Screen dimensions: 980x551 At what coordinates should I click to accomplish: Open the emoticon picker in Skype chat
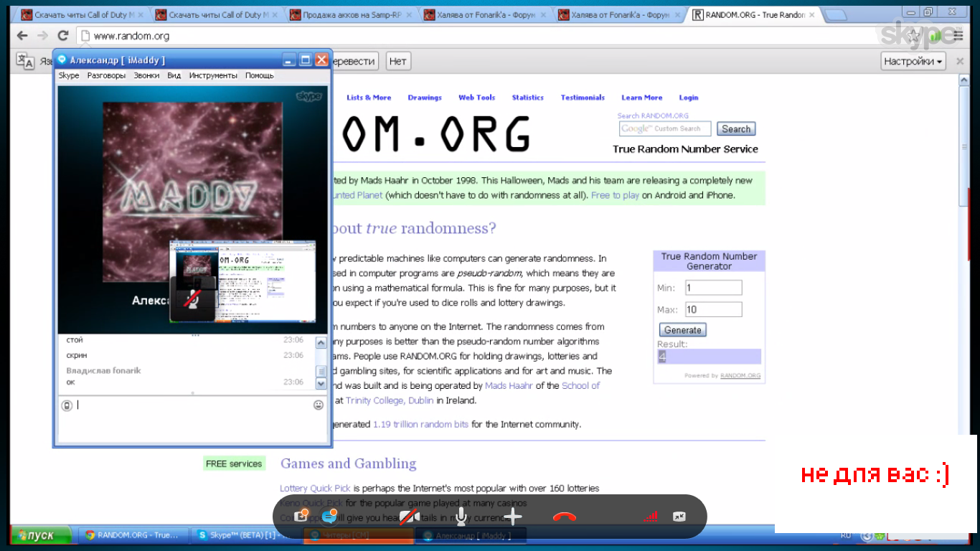click(x=319, y=405)
